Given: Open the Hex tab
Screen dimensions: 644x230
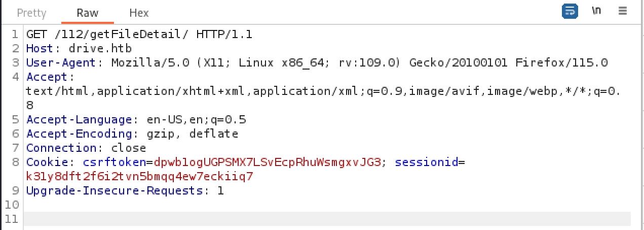Looking at the screenshot, I should (139, 13).
